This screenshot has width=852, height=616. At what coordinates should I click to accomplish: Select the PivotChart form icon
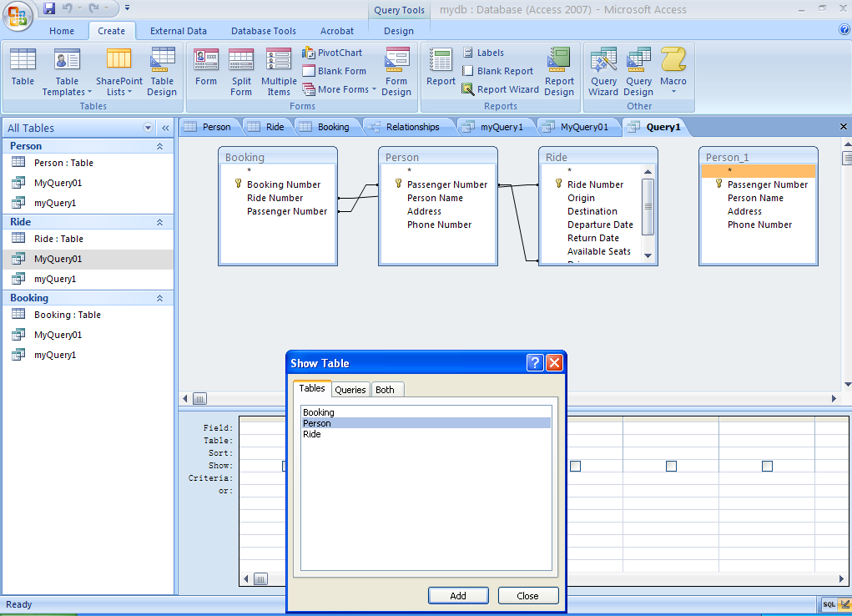tap(332, 53)
